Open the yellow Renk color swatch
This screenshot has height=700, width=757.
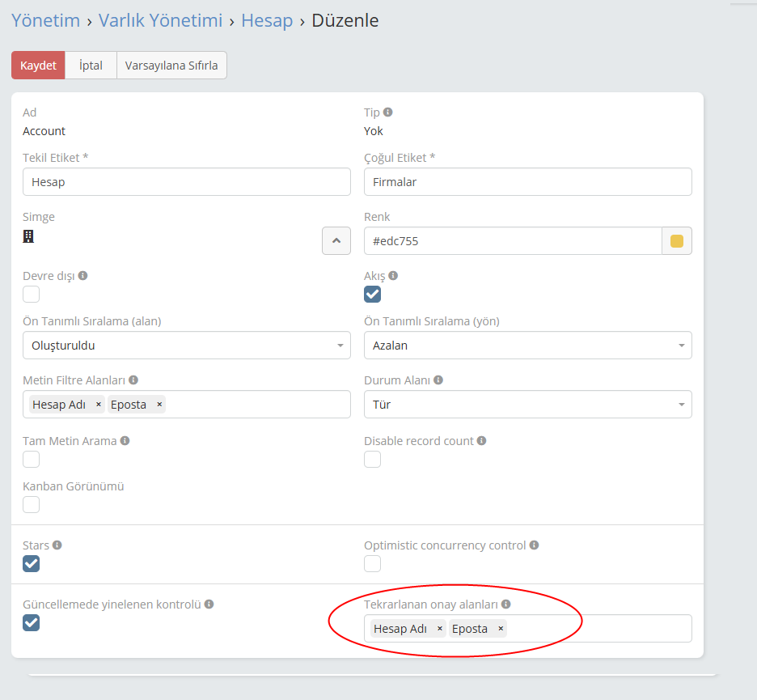[x=677, y=241]
